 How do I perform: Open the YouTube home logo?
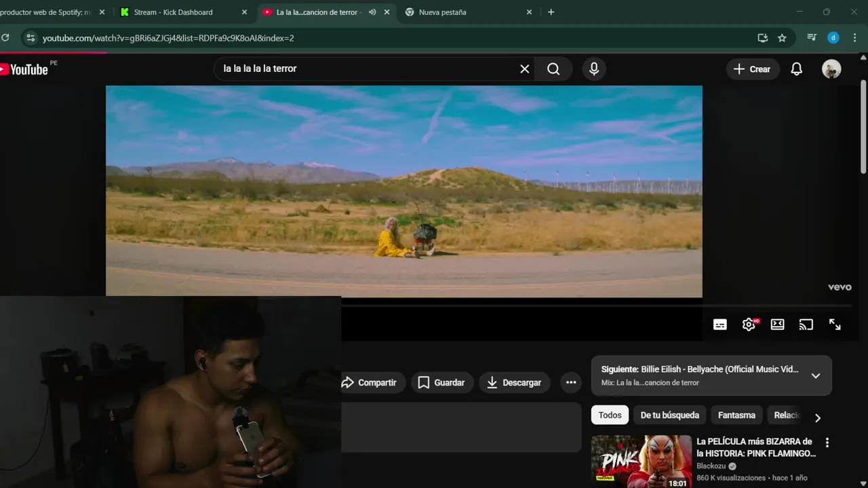(24, 69)
